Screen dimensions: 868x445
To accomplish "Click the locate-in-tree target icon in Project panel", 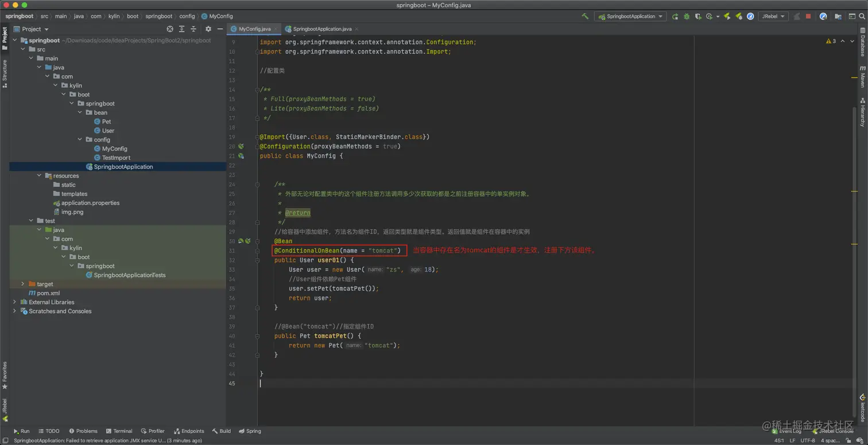I will click(x=170, y=29).
